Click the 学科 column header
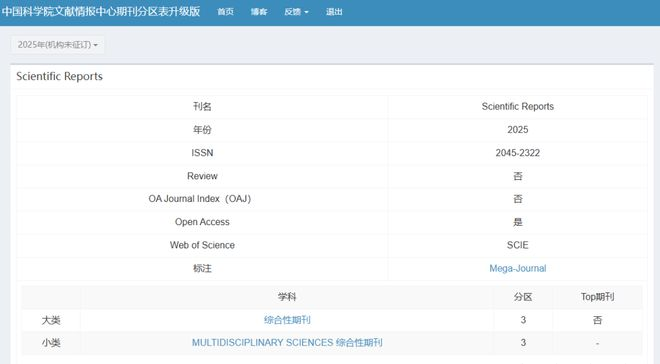660x364 pixels. pyautogui.click(x=287, y=297)
